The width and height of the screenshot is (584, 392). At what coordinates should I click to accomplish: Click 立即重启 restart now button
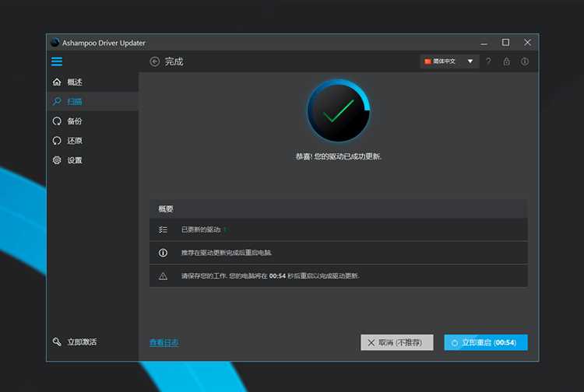tap(486, 342)
